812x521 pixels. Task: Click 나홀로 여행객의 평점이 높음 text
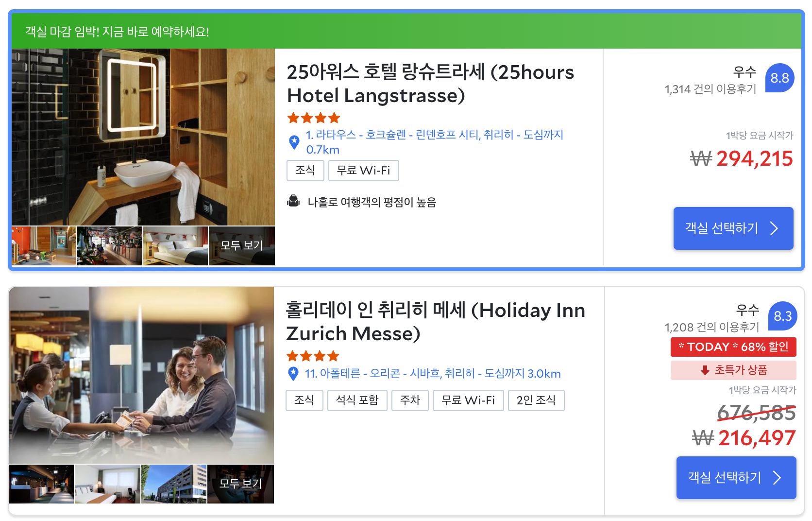[372, 202]
